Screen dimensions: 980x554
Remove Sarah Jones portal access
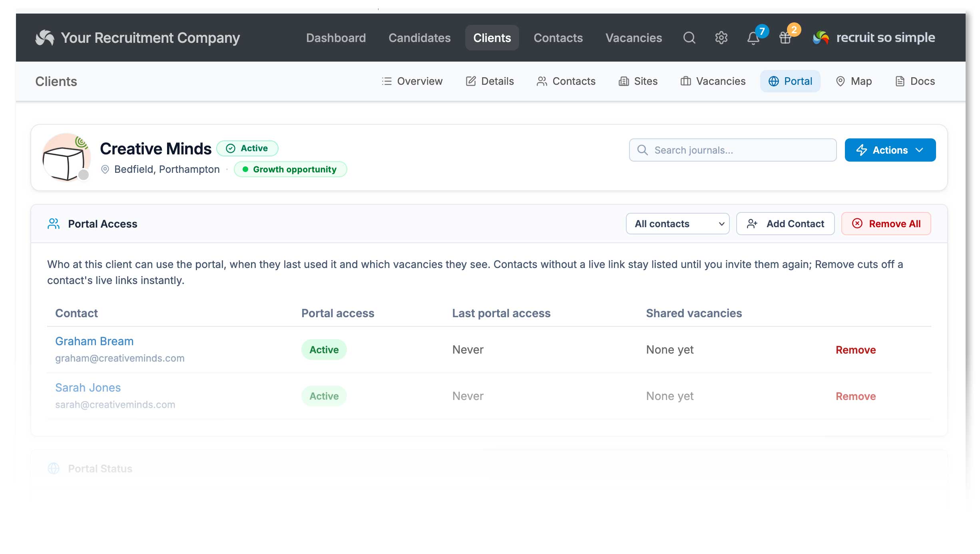[856, 396]
